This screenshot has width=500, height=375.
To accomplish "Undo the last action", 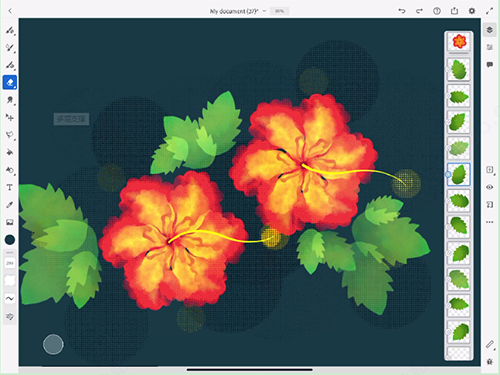I will (402, 11).
